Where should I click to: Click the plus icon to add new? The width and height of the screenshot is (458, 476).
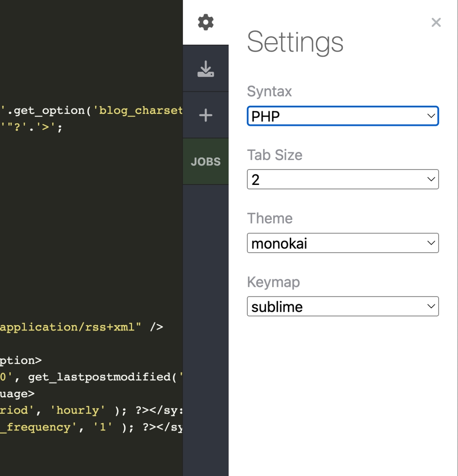[205, 115]
